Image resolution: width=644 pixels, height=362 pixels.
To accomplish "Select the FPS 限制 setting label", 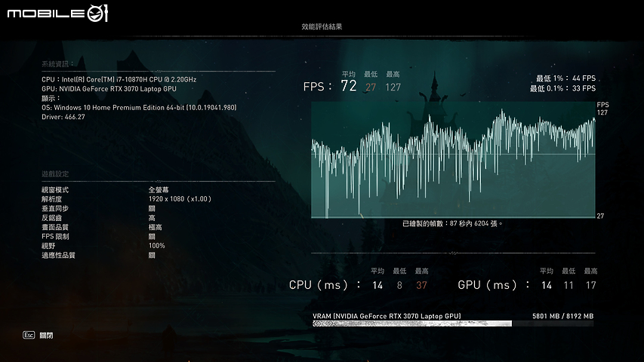I will (x=55, y=237).
